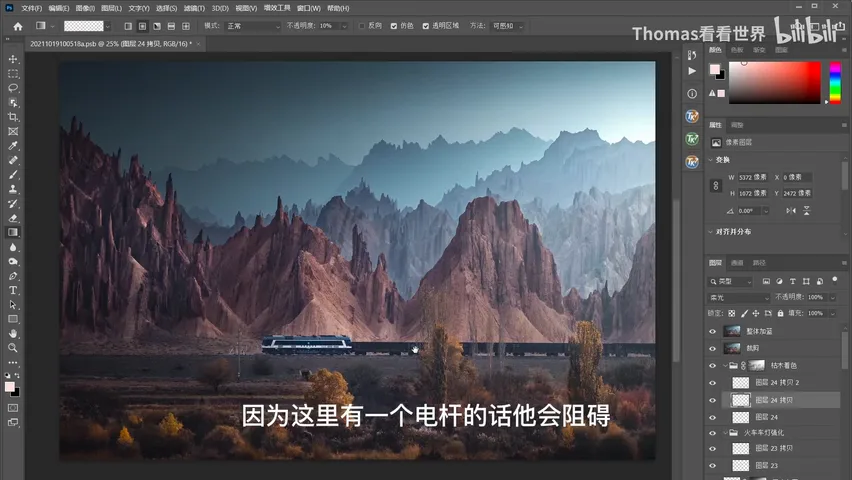This screenshot has height=480, width=852.
Task: Hide the 枯木着色 group
Action: point(712,366)
